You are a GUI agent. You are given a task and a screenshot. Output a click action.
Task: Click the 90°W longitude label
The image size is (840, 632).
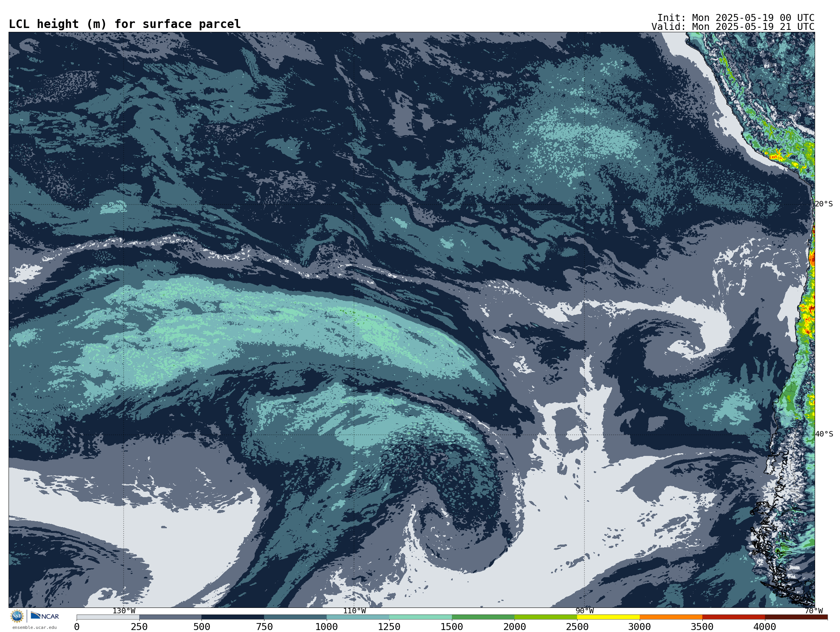(x=584, y=611)
